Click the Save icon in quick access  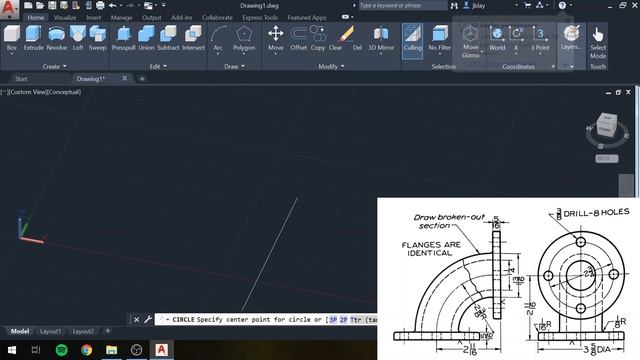pyautogui.click(x=52, y=5)
